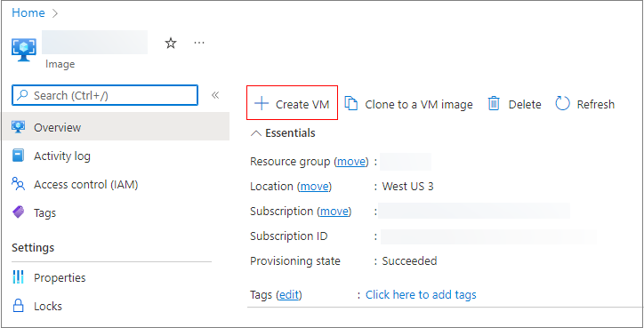Click the West US 3 location value
This screenshot has width=644, height=328.
(x=408, y=187)
